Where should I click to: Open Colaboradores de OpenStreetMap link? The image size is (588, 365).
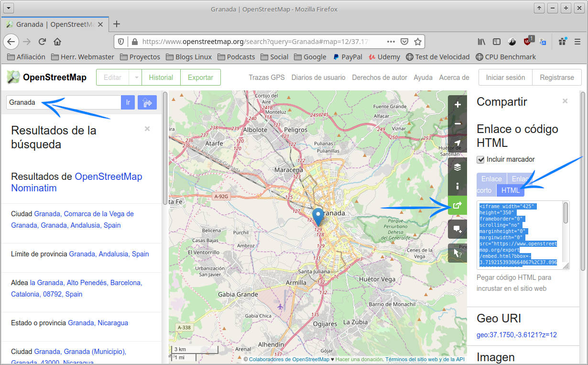point(289,359)
